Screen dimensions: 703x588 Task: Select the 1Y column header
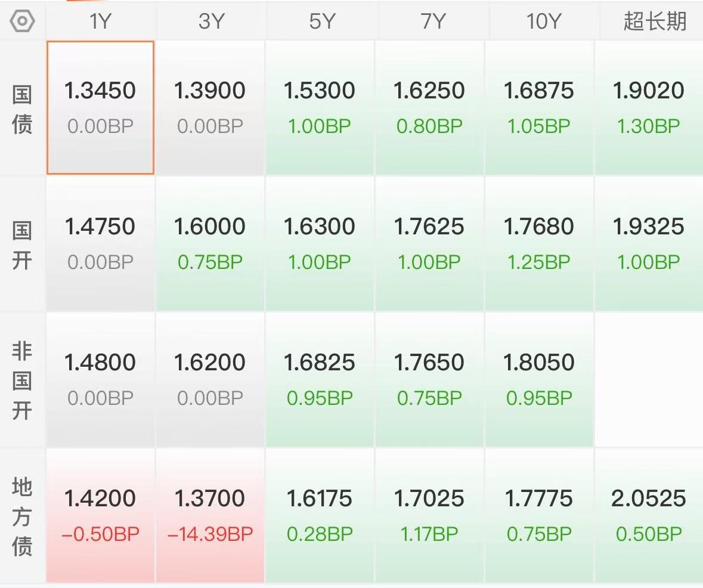pos(100,21)
